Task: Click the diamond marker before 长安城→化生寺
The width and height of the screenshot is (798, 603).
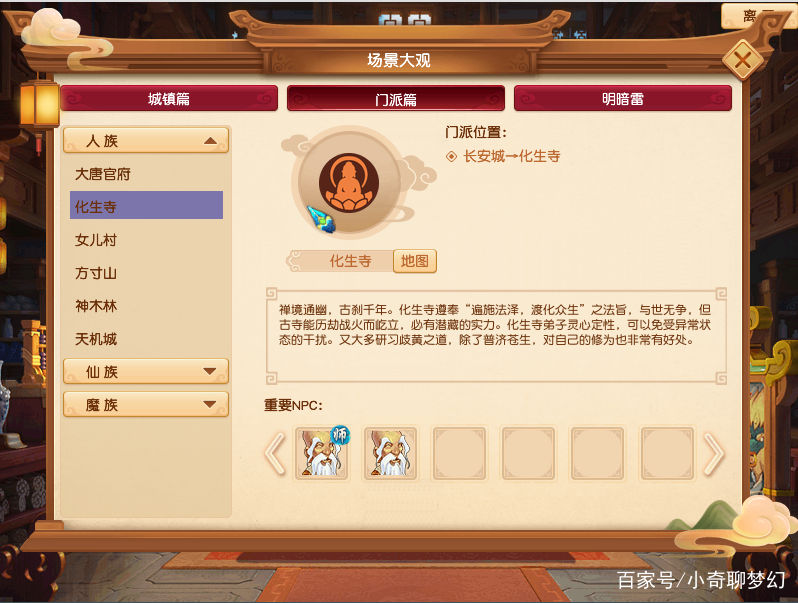Action: coord(451,156)
